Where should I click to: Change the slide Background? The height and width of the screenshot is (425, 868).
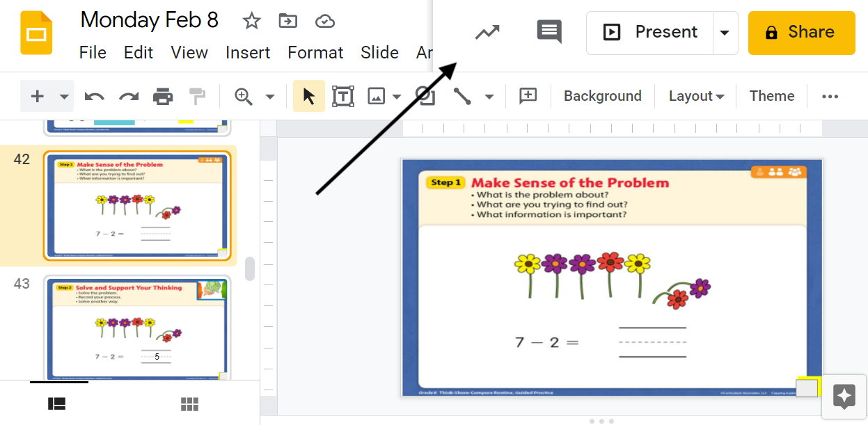602,95
